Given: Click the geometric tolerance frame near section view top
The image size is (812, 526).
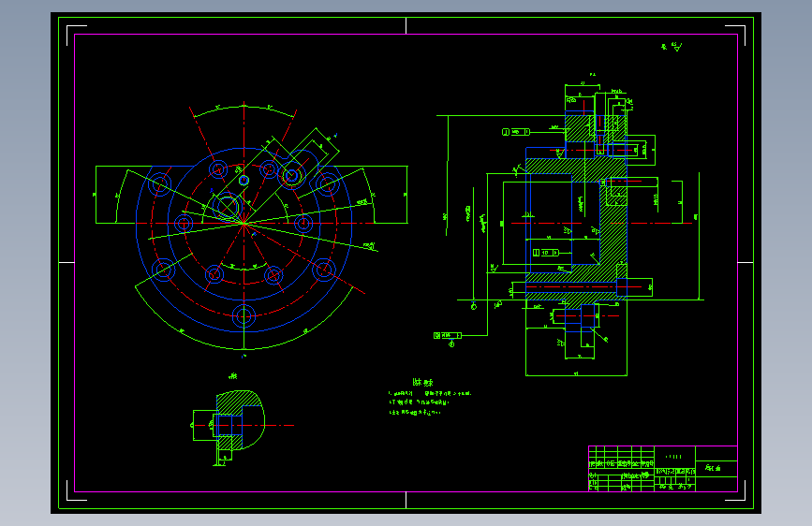Looking at the screenshot, I should (516, 132).
